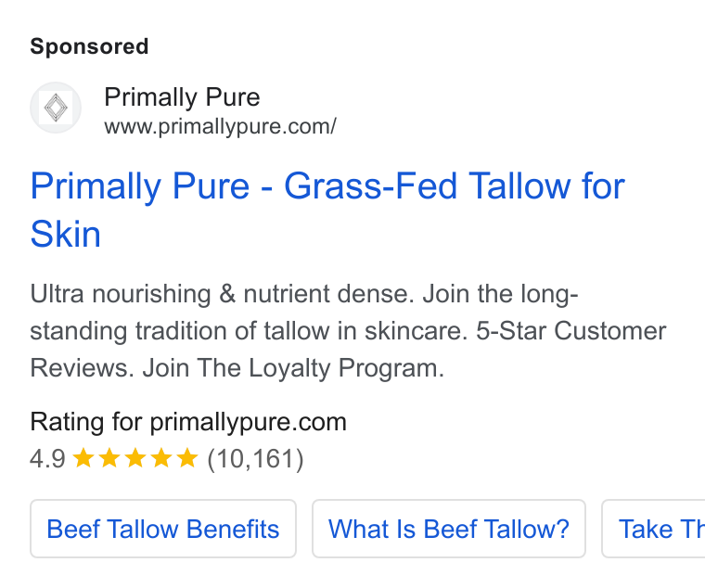Open the What Is Beef Tallow? sitelink
Image resolution: width=705 pixels, height=588 pixels.
pyautogui.click(x=449, y=529)
